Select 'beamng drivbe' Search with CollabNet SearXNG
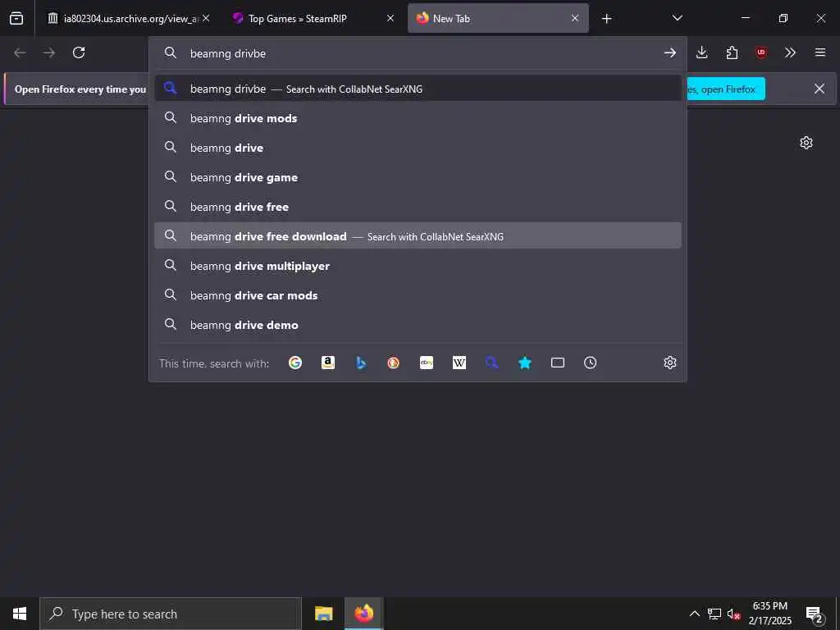Screen dimensions: 840x630 pos(418,89)
